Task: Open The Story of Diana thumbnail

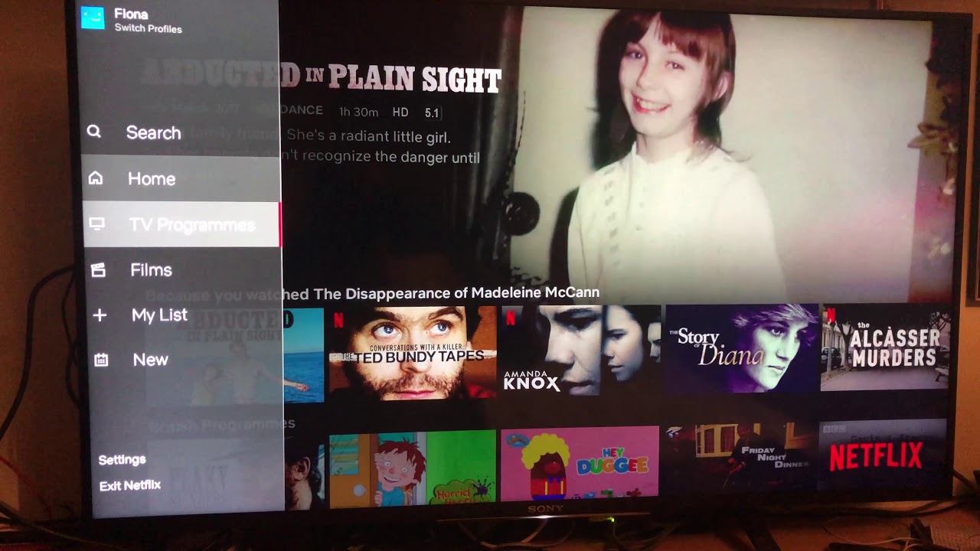Action: 741,347
